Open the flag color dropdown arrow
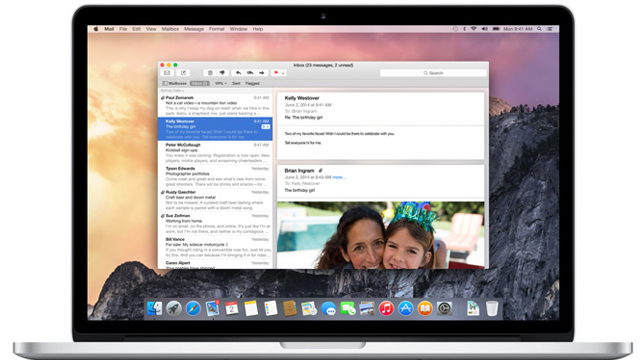 pos(283,73)
